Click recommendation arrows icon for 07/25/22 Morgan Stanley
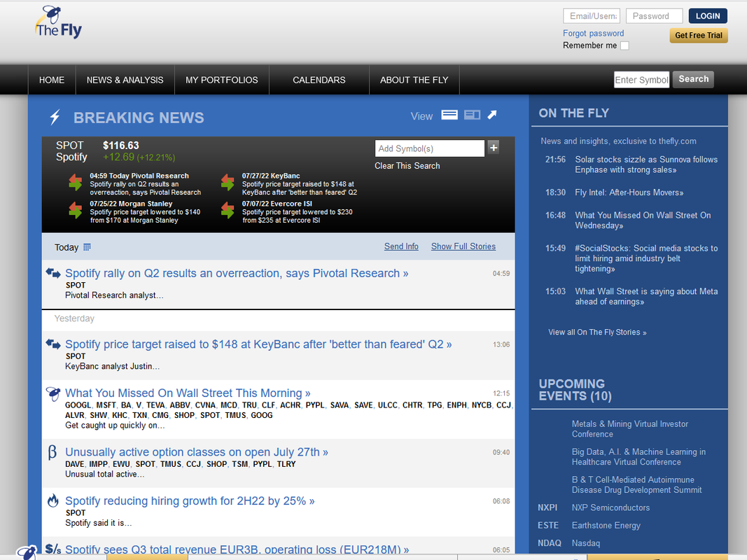 [x=76, y=210]
